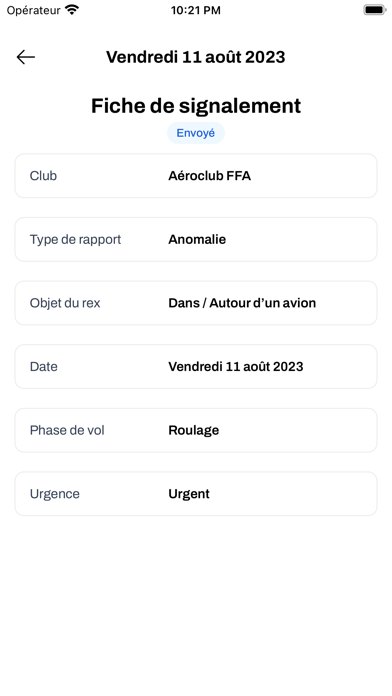Tap the Envoyé status badge
The width and height of the screenshot is (392, 696).
(196, 133)
